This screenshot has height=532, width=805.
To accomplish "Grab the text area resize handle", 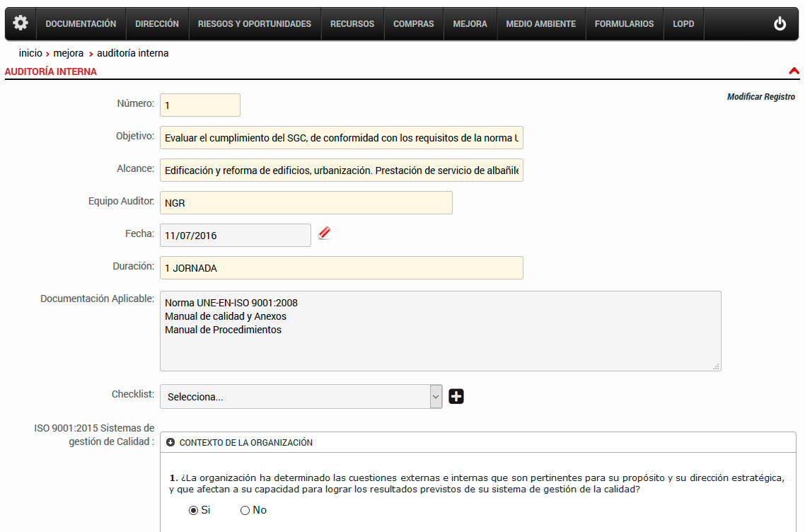I will (716, 366).
